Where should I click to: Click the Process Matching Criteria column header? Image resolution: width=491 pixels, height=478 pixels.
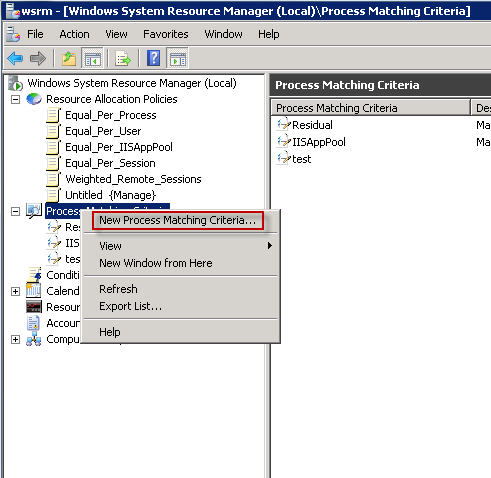370,108
